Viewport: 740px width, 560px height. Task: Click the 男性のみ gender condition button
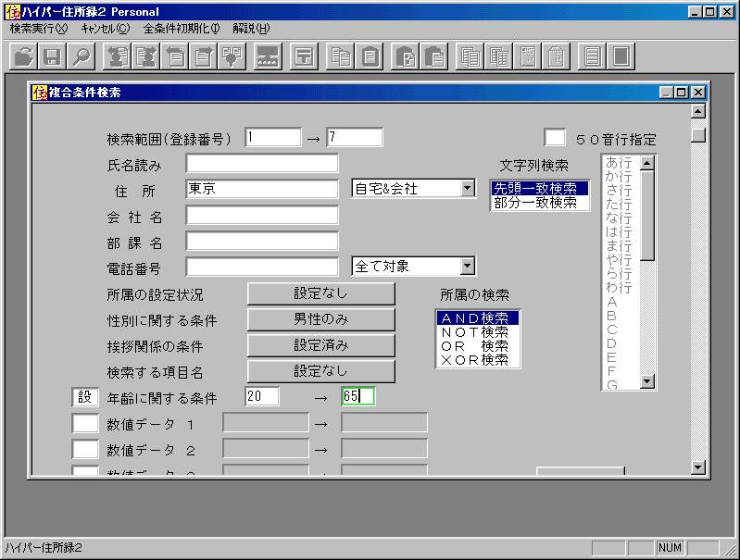click(321, 319)
